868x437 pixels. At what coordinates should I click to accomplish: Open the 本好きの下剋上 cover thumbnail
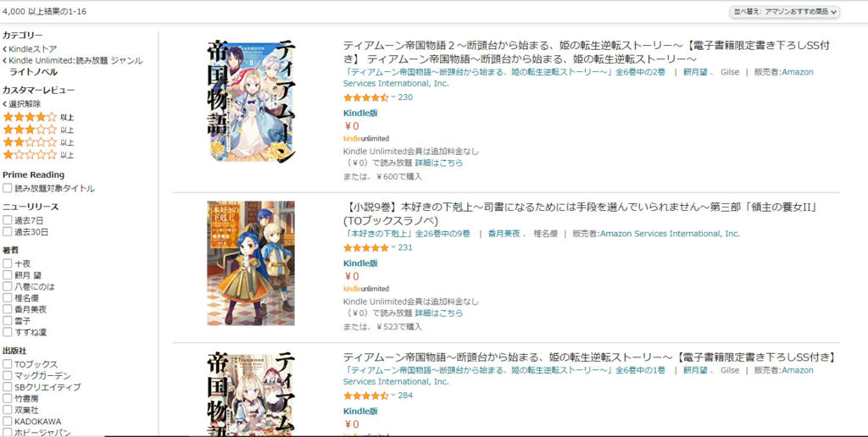point(251,263)
